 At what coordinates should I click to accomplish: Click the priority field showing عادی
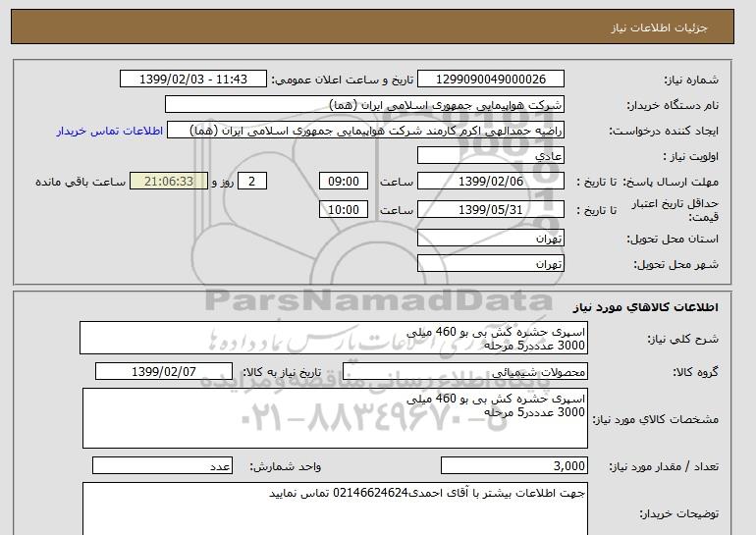click(490, 156)
